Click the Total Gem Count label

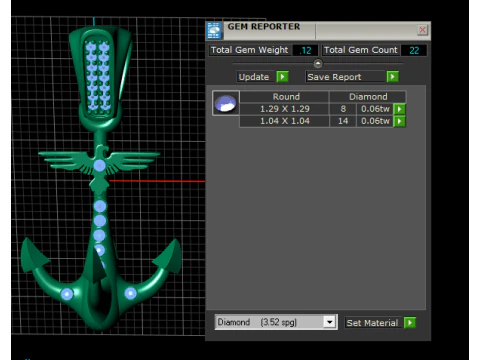361,50
